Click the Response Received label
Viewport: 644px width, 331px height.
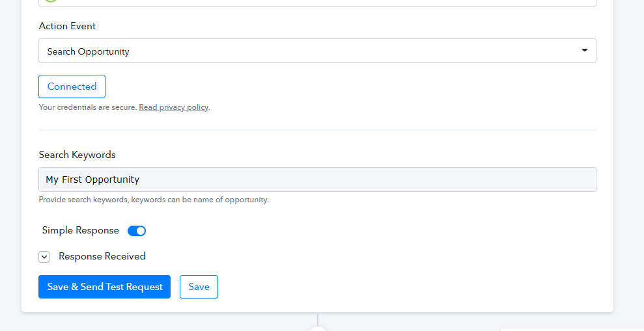[x=102, y=256]
